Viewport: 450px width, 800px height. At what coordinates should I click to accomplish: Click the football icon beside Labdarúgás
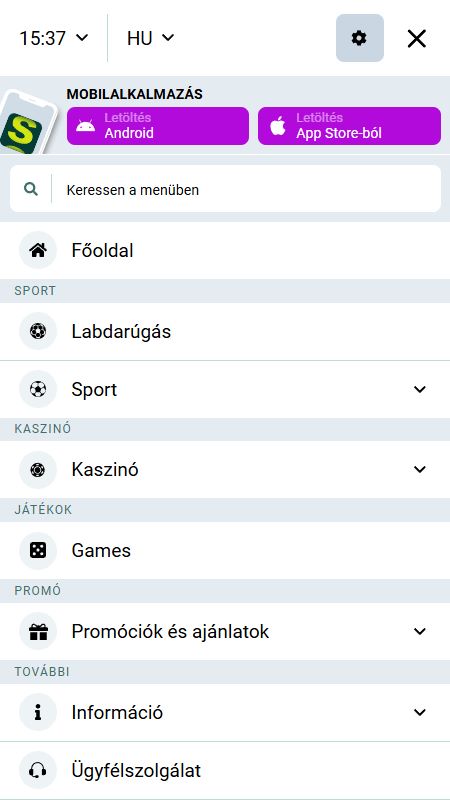(x=38, y=332)
